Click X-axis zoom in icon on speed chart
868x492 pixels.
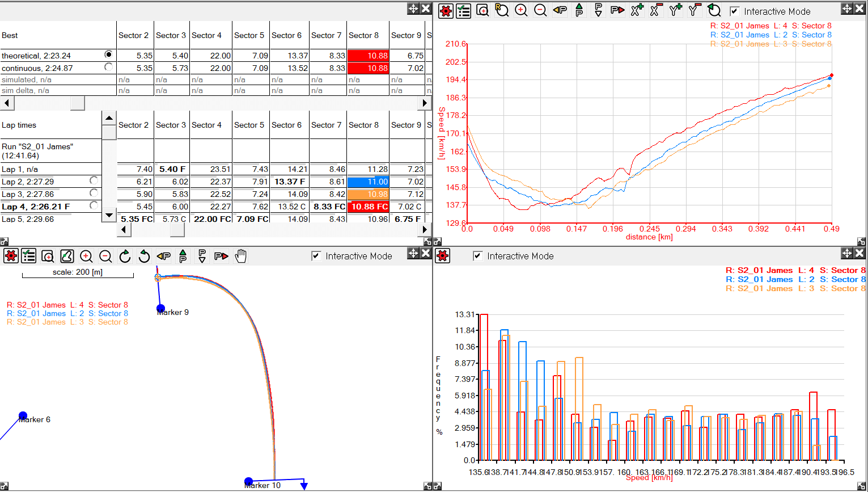pyautogui.click(x=637, y=10)
